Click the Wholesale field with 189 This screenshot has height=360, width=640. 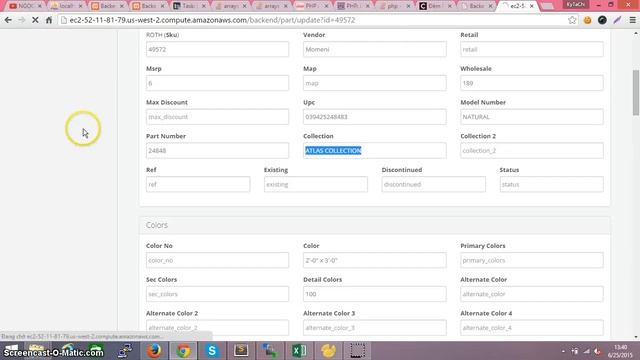(x=531, y=83)
